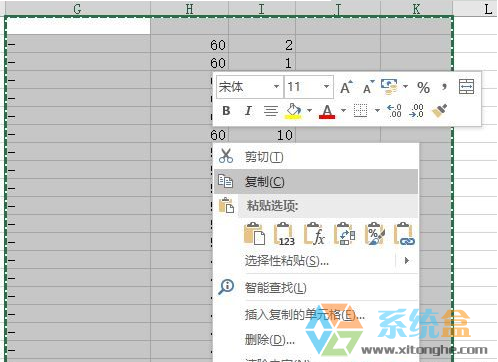Paste formulas with the fx clipboard icon

[314, 234]
